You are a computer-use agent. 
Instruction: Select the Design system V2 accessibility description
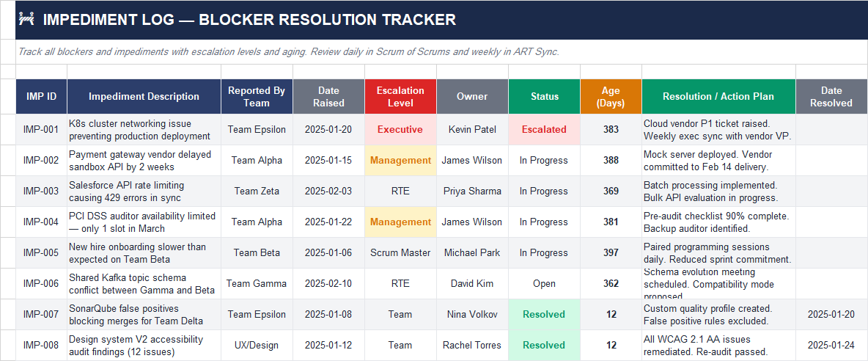[144, 346]
